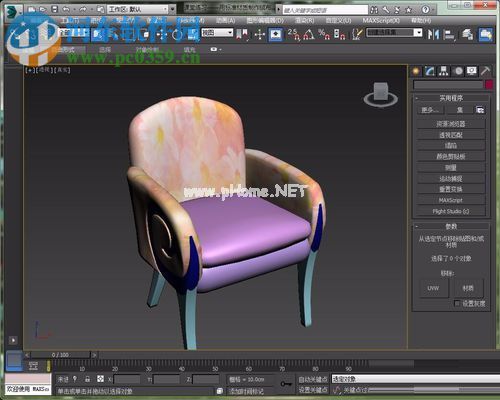Toggle the Percent Snap icon
Image resolution: width=500 pixels, height=400 pixels.
(324, 34)
